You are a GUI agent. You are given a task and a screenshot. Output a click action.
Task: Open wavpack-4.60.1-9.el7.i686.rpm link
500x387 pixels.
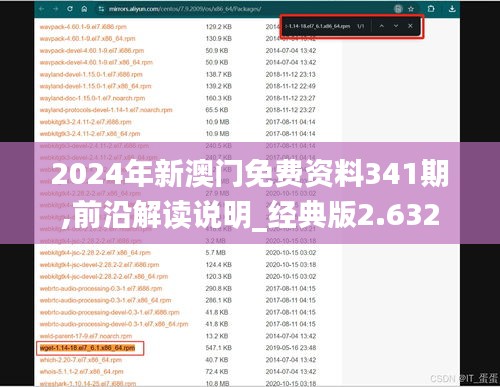pyautogui.click(x=83, y=27)
